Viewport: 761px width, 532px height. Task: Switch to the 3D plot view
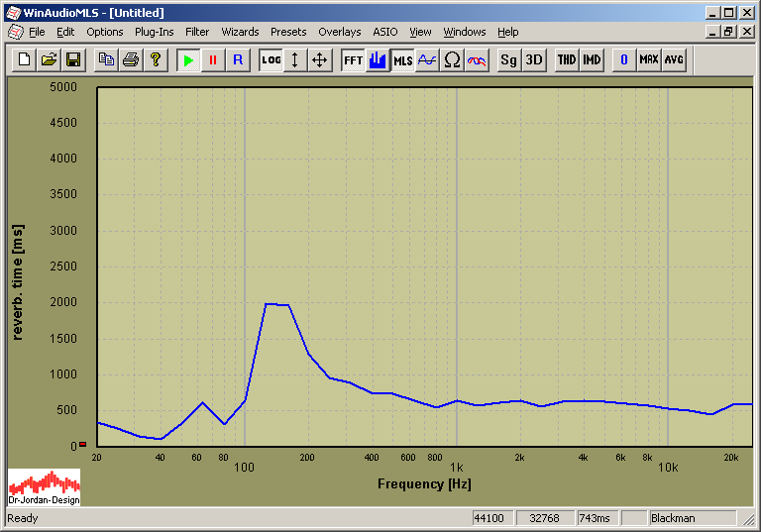click(x=534, y=60)
